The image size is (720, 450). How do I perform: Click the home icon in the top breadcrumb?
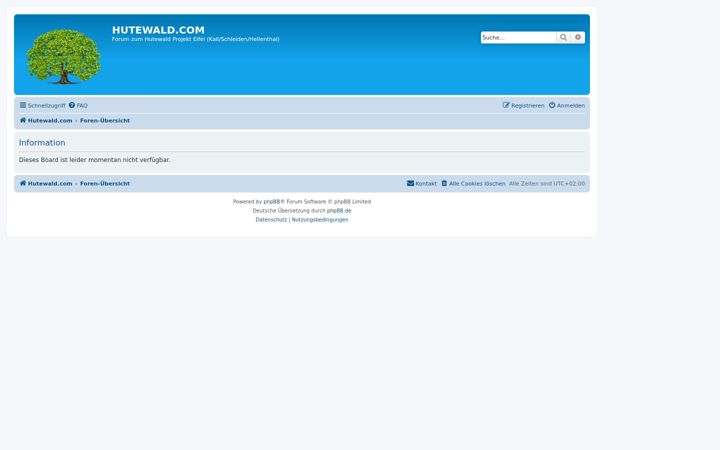click(23, 120)
